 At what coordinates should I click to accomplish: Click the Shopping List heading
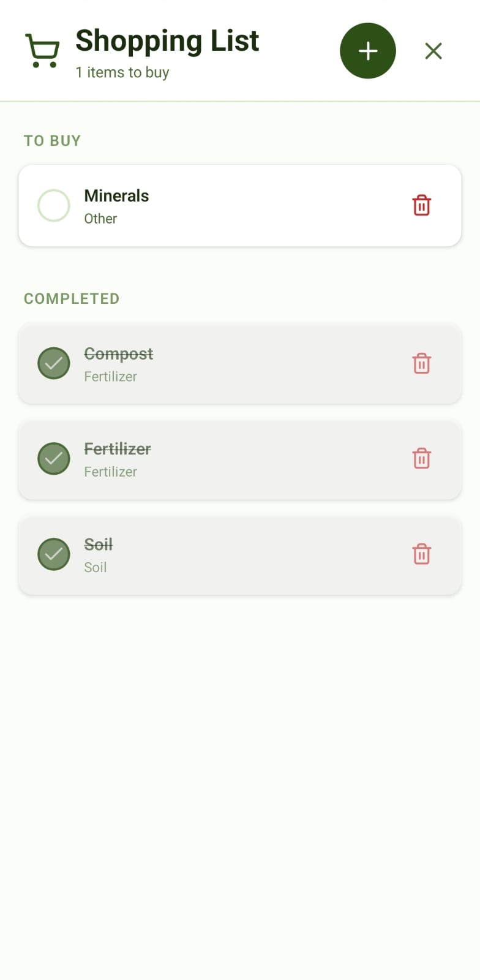167,41
